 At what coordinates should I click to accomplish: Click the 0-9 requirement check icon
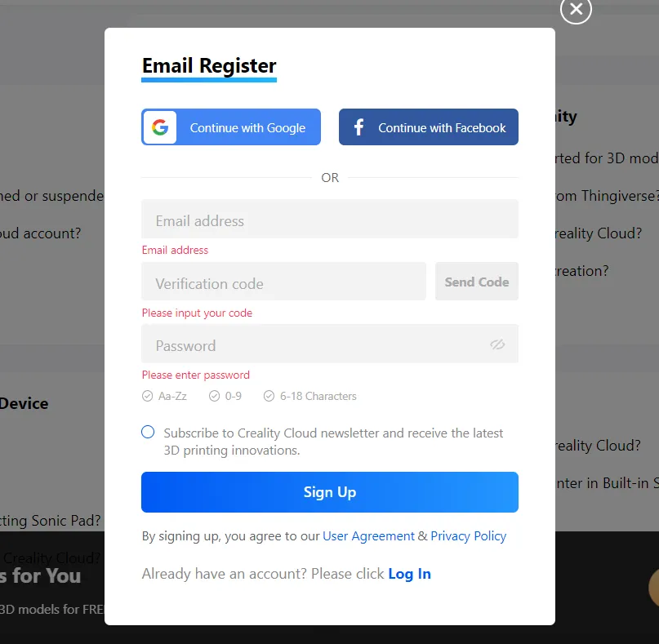coord(214,396)
